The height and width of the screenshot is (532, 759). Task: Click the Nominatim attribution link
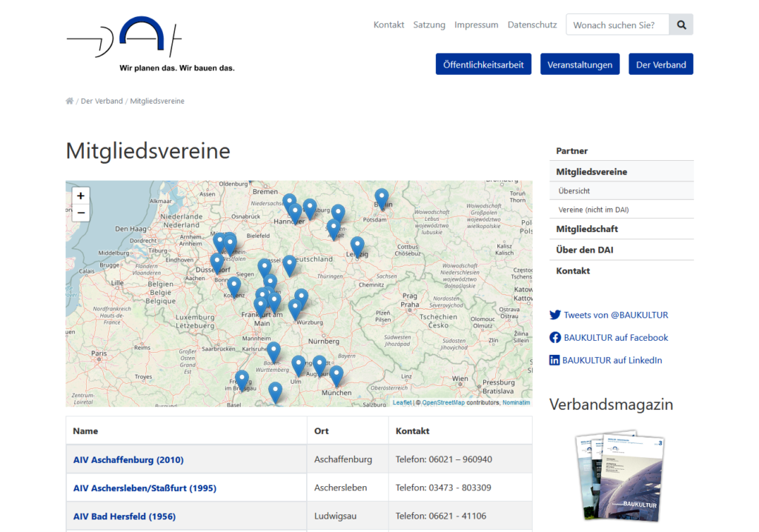(x=516, y=402)
